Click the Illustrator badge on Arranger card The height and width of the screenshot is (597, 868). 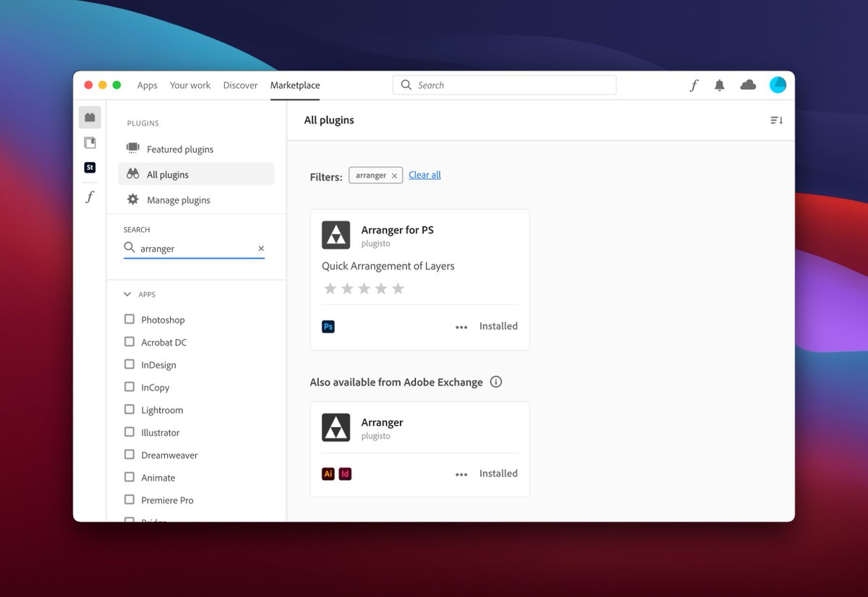[328, 474]
